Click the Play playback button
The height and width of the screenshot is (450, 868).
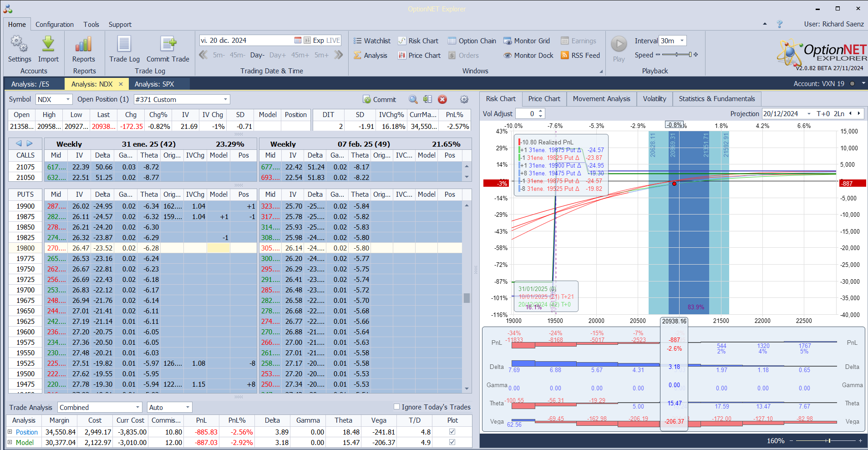[x=619, y=44]
